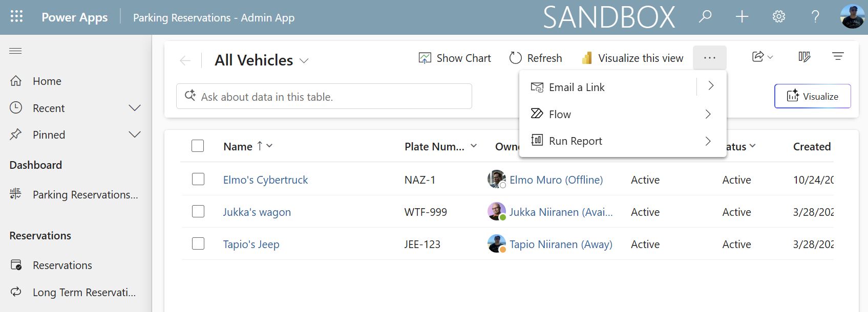Click the NAZ-1 plate number cell
Screen dimensions: 868x312
tap(420, 180)
